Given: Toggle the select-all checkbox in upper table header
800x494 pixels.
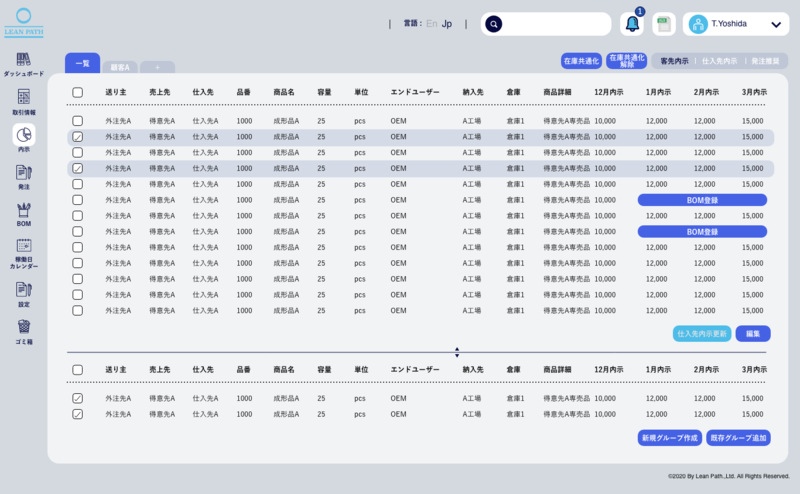Looking at the screenshot, I should click(x=78, y=92).
